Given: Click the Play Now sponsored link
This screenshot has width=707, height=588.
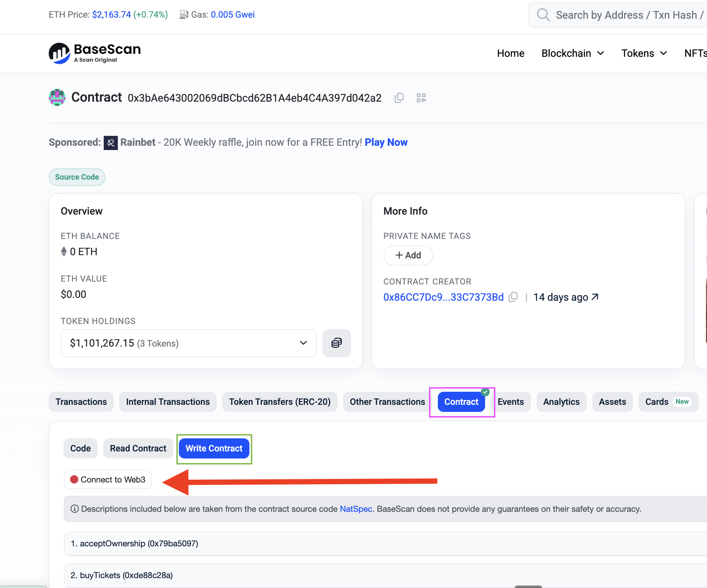Looking at the screenshot, I should 386,142.
